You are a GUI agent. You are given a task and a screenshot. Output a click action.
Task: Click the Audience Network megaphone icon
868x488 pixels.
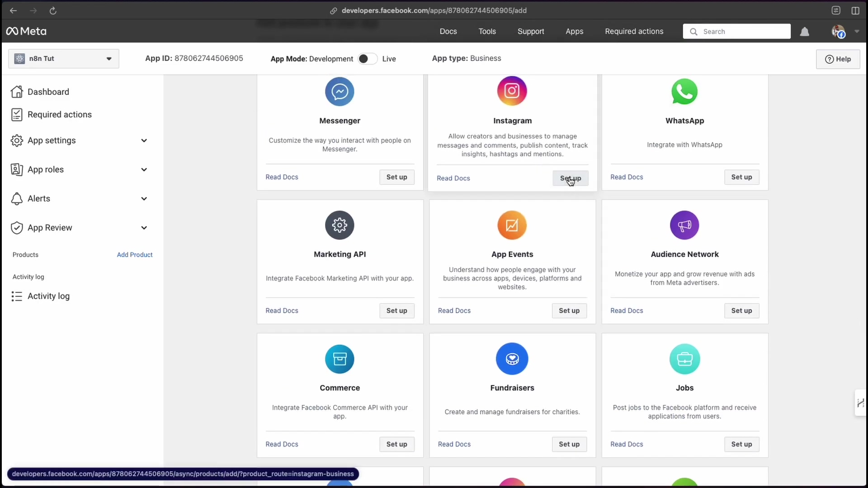point(684,225)
